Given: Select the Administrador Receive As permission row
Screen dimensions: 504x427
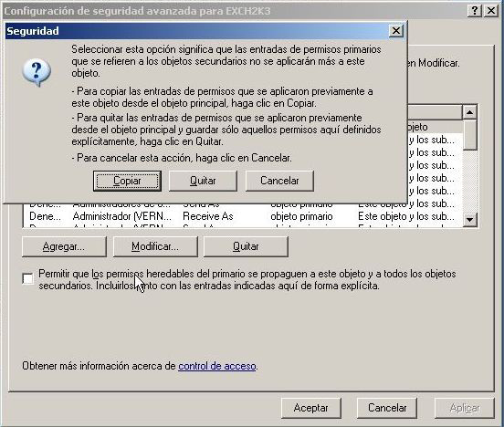Looking at the screenshot, I should click(x=243, y=216).
